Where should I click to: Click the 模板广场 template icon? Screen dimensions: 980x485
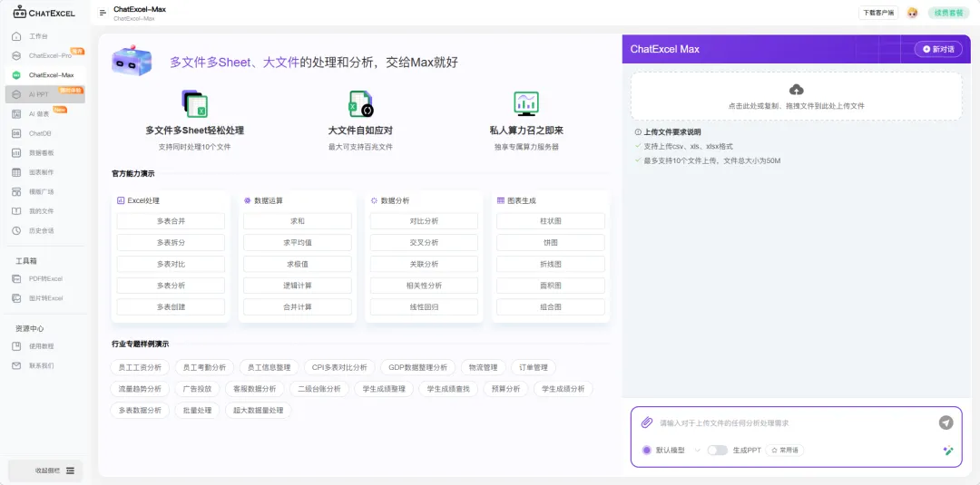[x=17, y=191]
